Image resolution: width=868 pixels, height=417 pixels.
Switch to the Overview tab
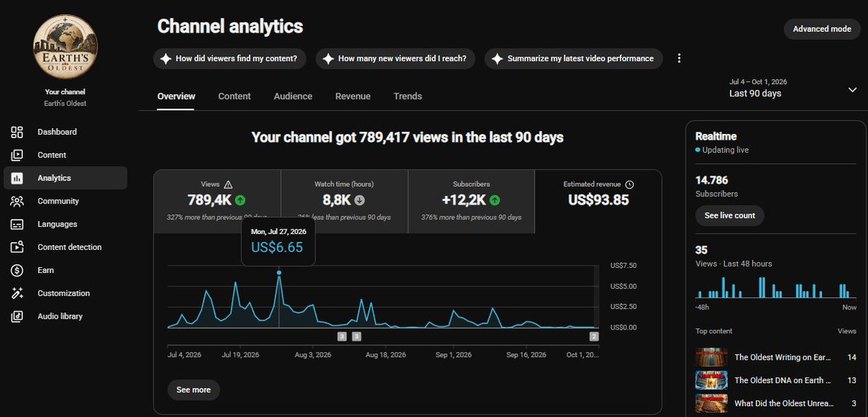(176, 96)
